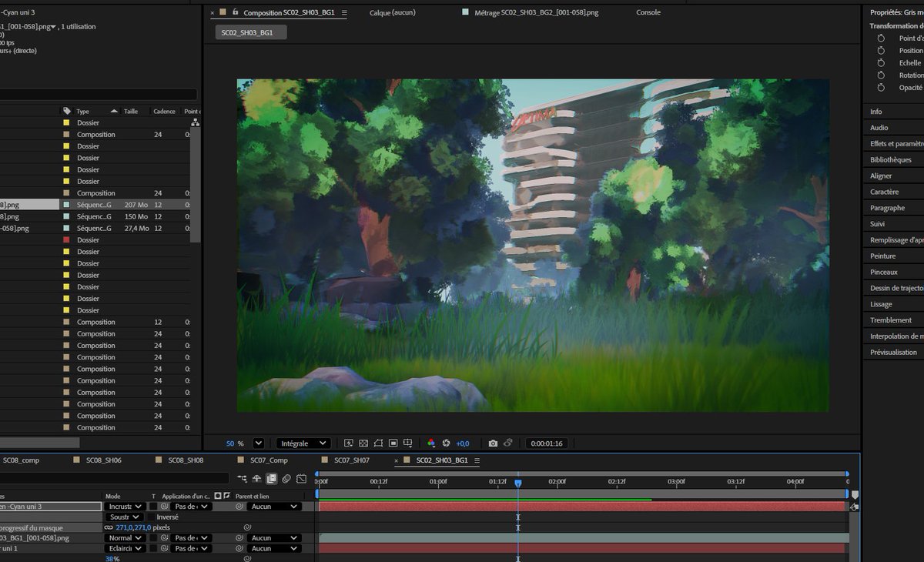Click the reset exposure icon

446,443
